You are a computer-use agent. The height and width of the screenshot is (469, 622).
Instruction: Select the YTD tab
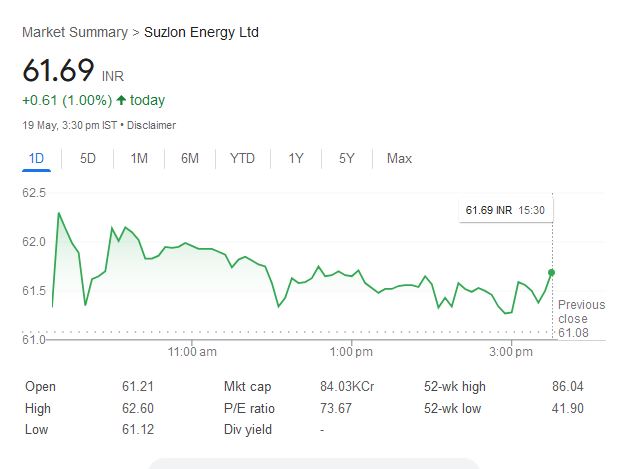point(242,159)
